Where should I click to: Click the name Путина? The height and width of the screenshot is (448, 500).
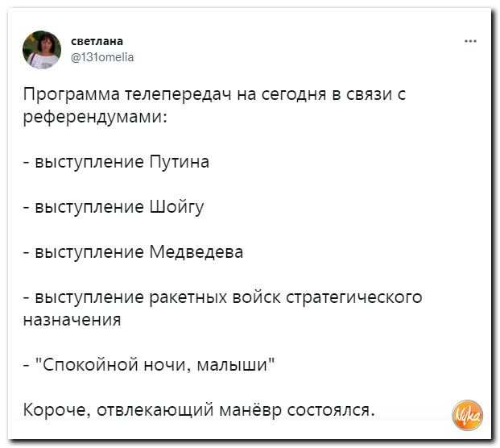point(180,162)
